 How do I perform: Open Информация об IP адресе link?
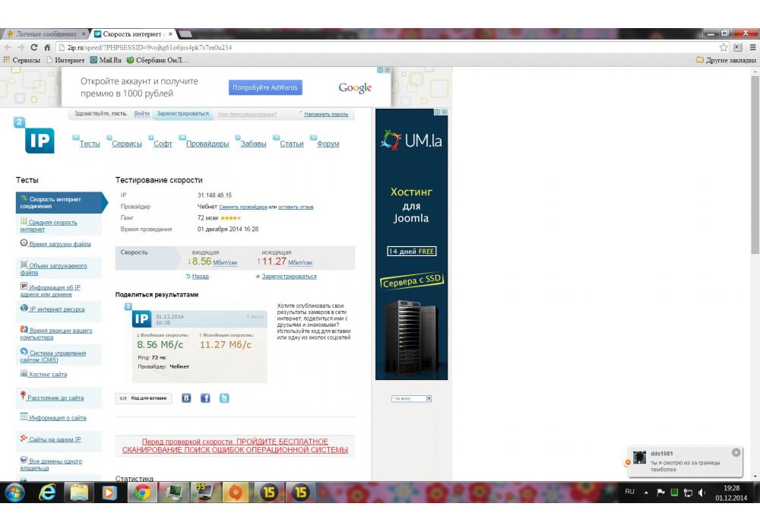point(50,291)
